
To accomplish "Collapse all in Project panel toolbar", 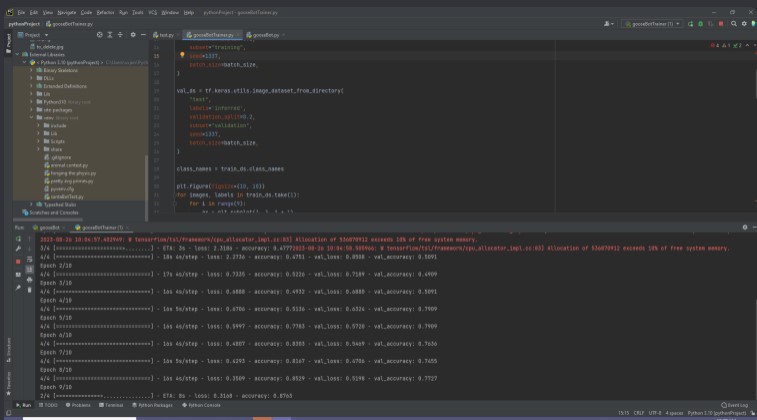I will pyautogui.click(x=120, y=35).
